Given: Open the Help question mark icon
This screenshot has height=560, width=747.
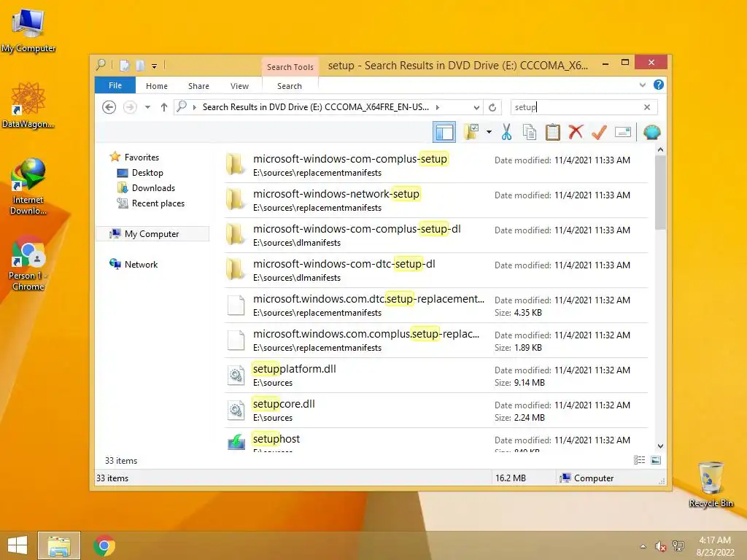Looking at the screenshot, I should [659, 85].
